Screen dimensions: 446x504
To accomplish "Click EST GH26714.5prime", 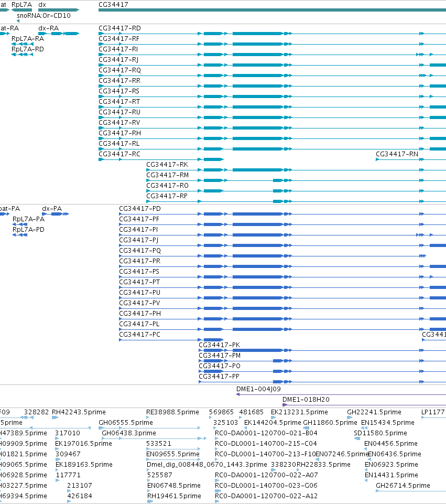I will click(403, 485).
